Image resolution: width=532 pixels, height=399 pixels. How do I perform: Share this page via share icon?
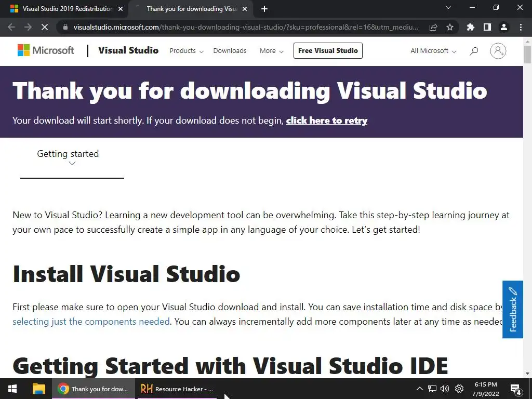coord(433,27)
